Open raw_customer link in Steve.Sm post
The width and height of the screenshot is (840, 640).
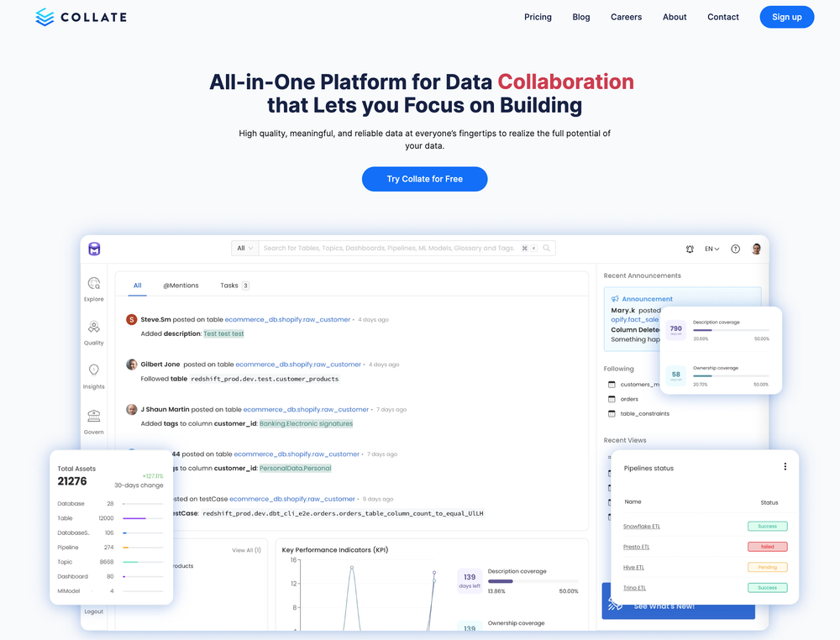(287, 320)
